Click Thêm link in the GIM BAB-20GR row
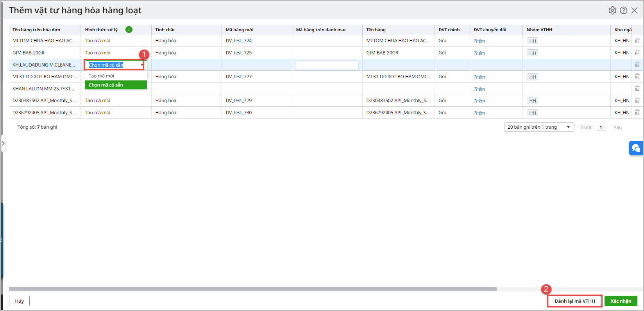The width and height of the screenshot is (644, 311). [x=479, y=53]
